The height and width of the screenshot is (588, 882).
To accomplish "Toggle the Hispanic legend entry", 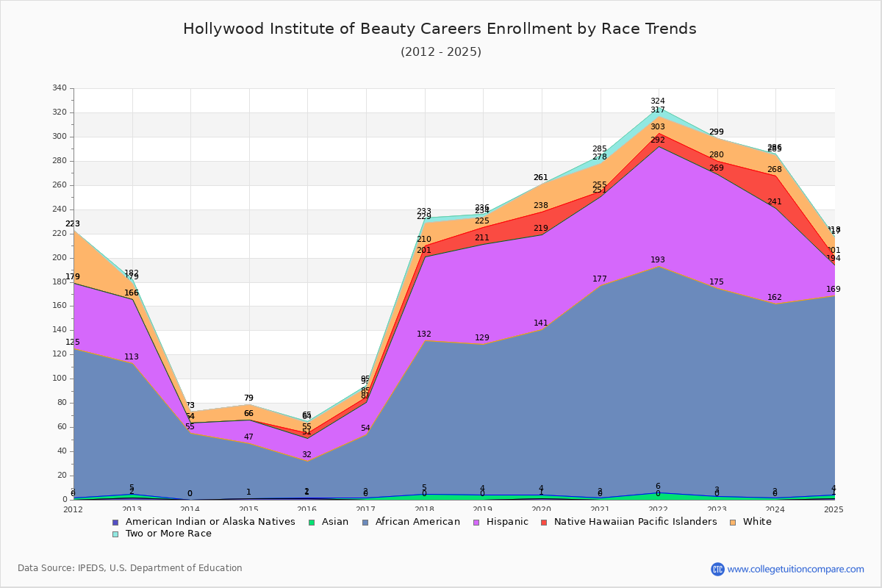I will [500, 522].
